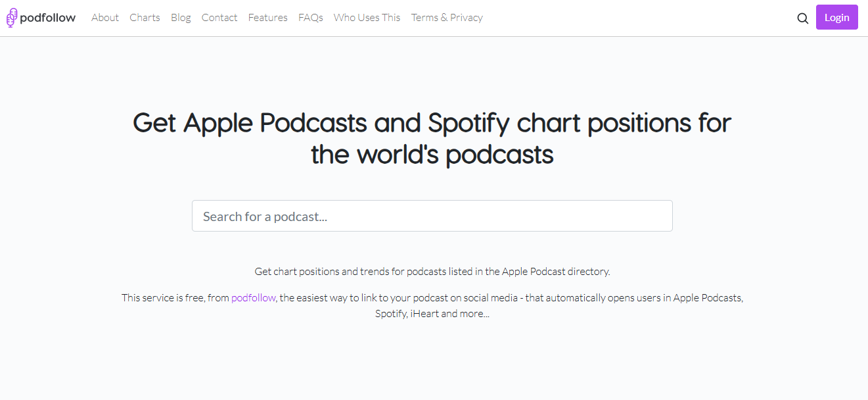Click the main heading about chart positions
The height and width of the screenshot is (400, 868).
pyautogui.click(x=432, y=139)
